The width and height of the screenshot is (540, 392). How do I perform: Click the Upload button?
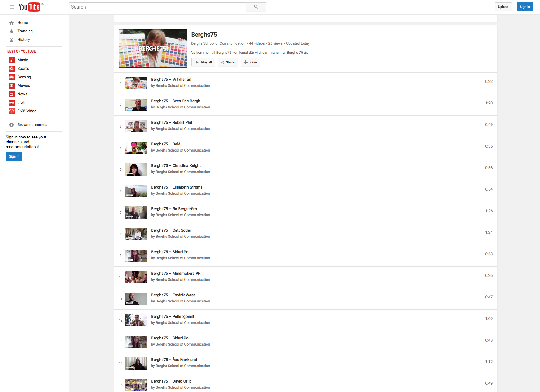tap(503, 7)
